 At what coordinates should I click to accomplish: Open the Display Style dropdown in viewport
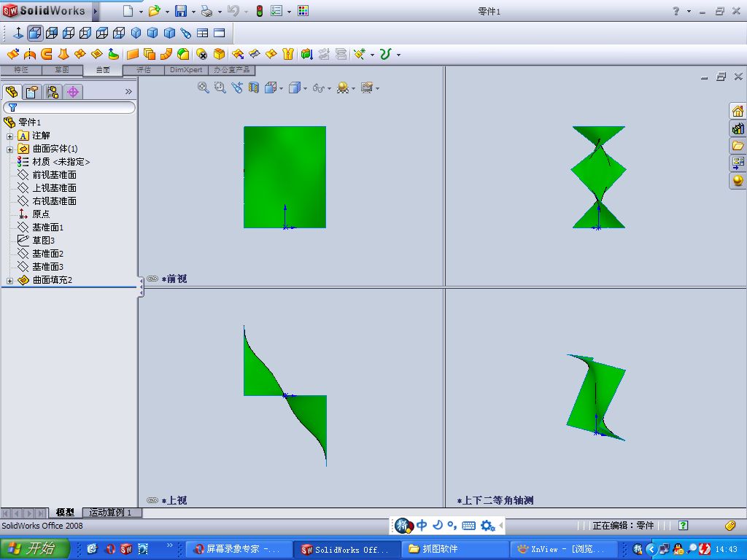click(305, 88)
